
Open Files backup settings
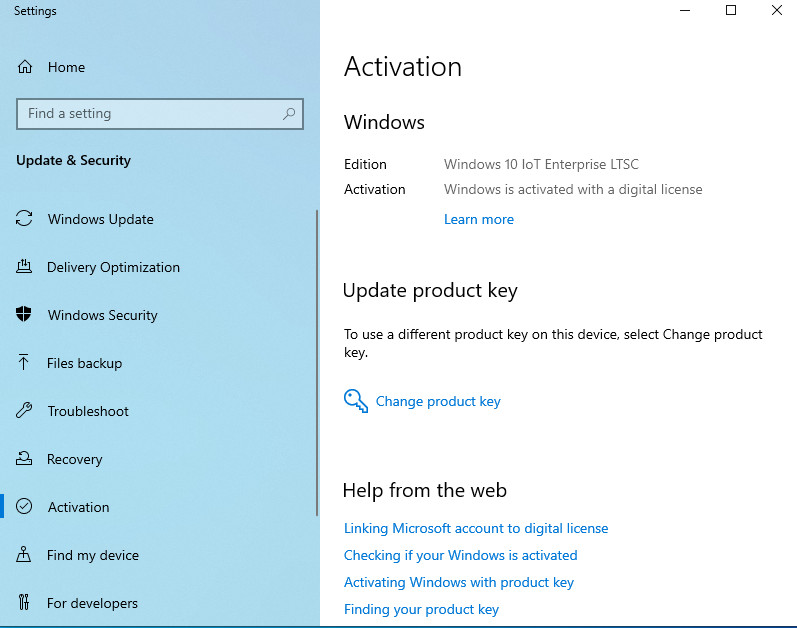(x=84, y=363)
